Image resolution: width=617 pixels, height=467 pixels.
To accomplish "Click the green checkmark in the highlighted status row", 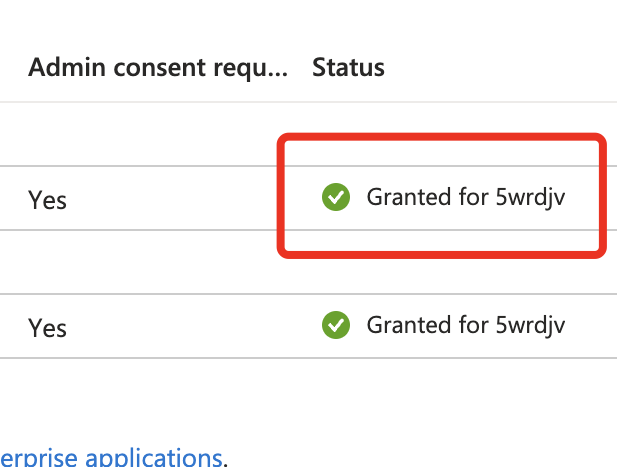I will click(336, 198).
